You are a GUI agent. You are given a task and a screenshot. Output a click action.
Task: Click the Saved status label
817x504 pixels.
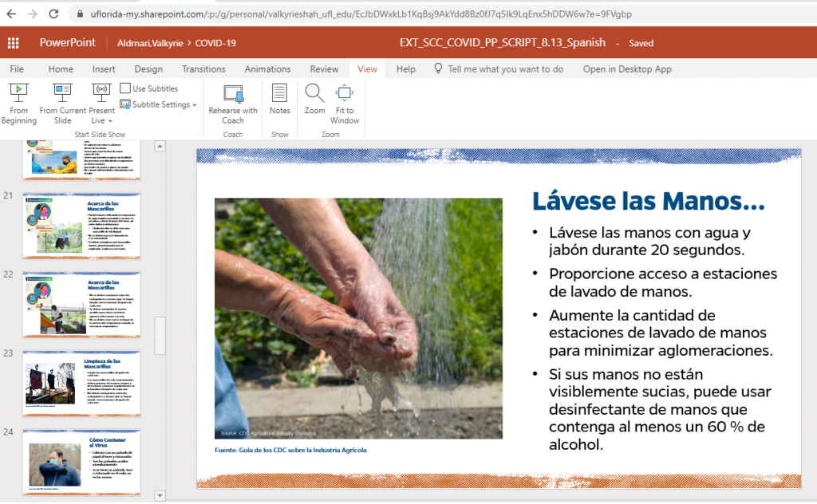click(641, 43)
